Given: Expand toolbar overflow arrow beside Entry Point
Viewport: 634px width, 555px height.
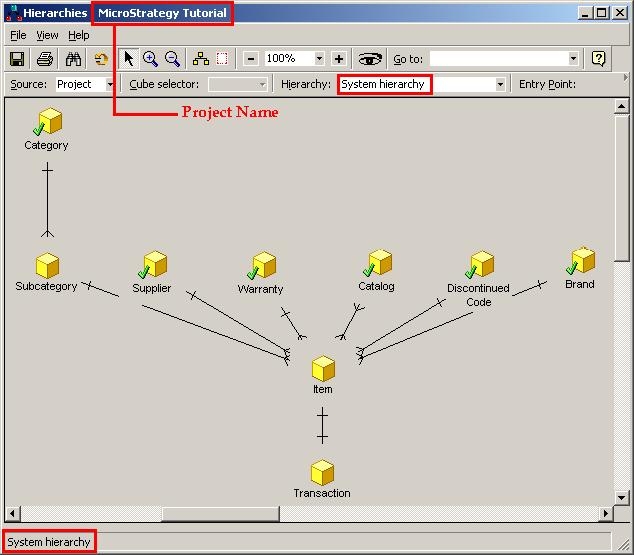Looking at the screenshot, I should point(626,78).
